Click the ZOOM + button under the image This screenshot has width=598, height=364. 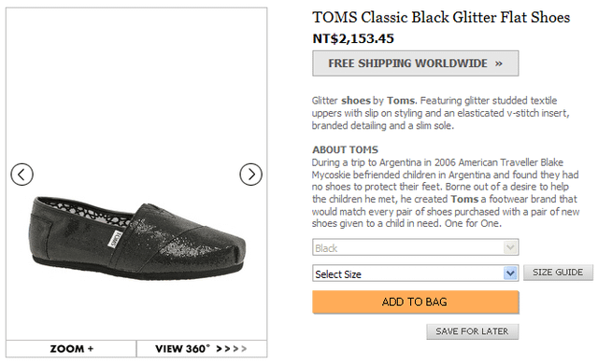point(71,349)
